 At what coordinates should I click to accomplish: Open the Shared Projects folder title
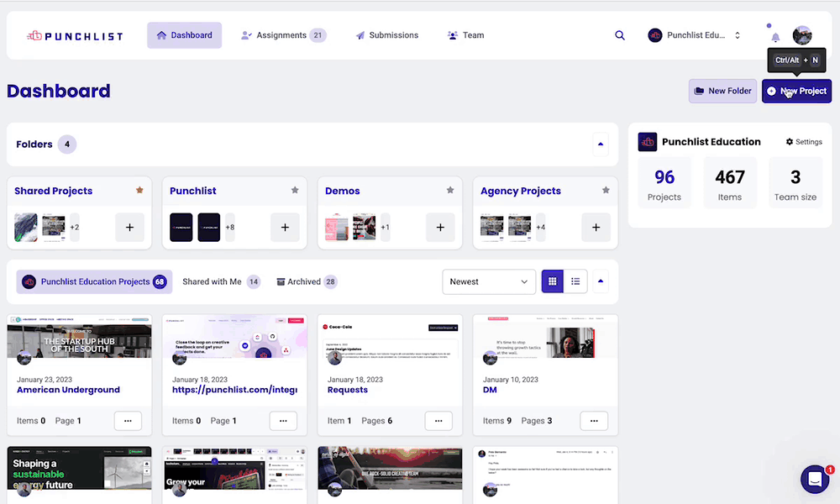[54, 191]
